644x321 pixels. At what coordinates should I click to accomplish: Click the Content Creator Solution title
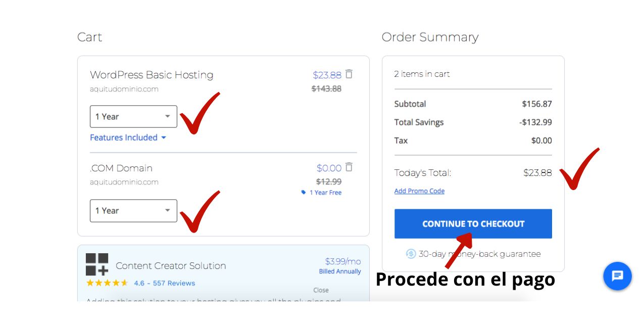coord(171,266)
